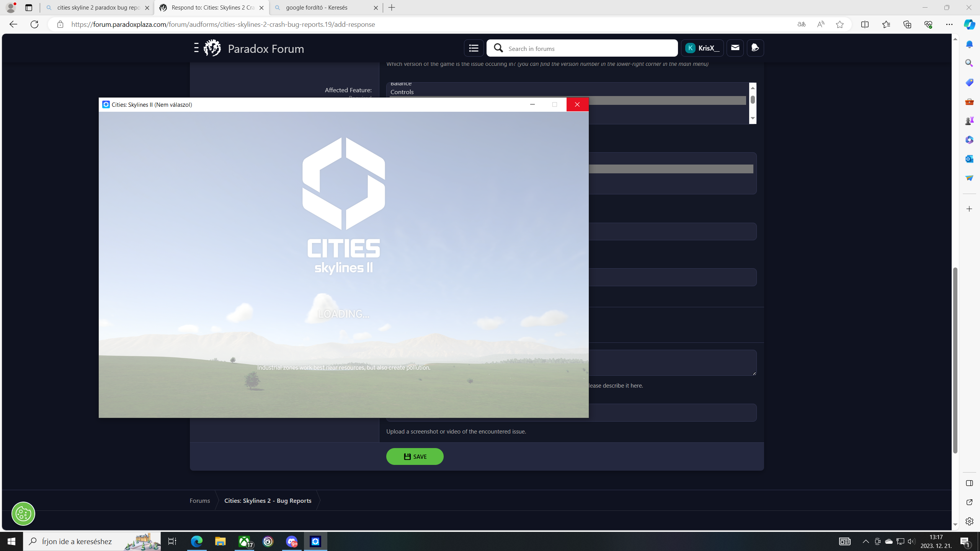This screenshot has height=551, width=980.
Task: Switch to the cities skyline 2 bug report tab
Action: tap(96, 7)
